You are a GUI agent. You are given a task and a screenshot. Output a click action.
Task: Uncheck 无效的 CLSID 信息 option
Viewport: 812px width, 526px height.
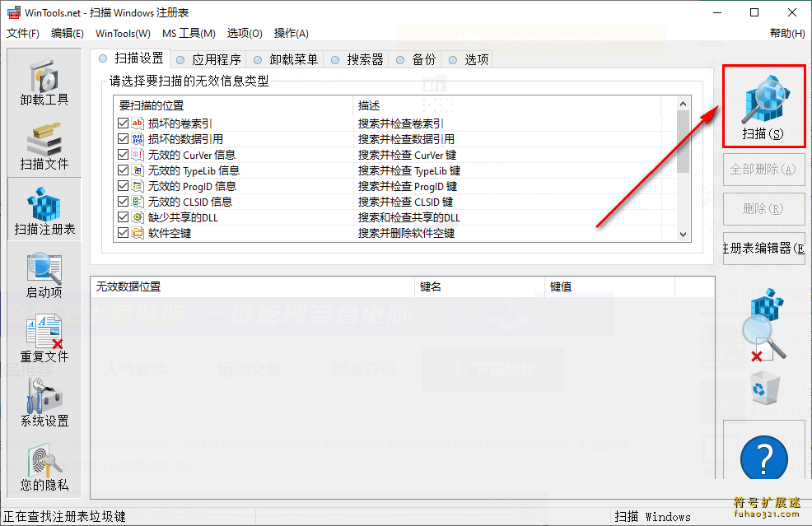click(120, 202)
